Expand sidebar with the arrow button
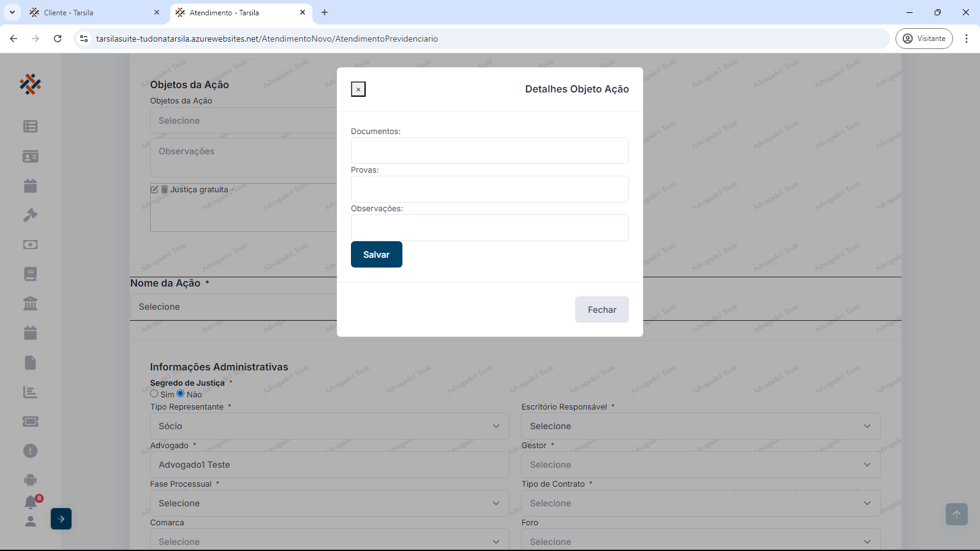980x551 pixels. (x=61, y=519)
